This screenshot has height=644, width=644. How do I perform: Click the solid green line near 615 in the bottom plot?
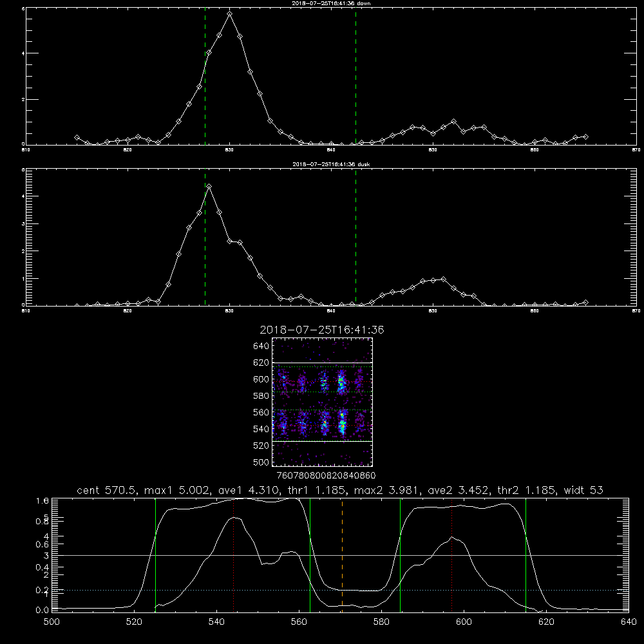526,555
